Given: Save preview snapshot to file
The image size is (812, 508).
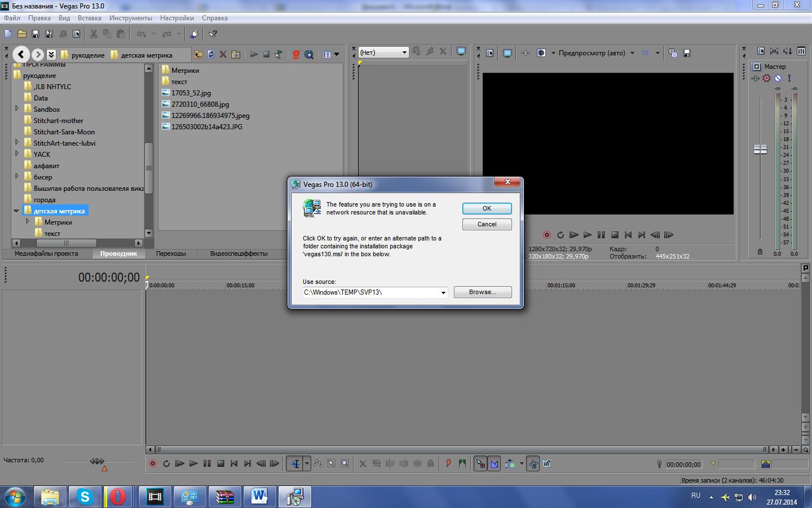Looking at the screenshot, I should [x=687, y=53].
